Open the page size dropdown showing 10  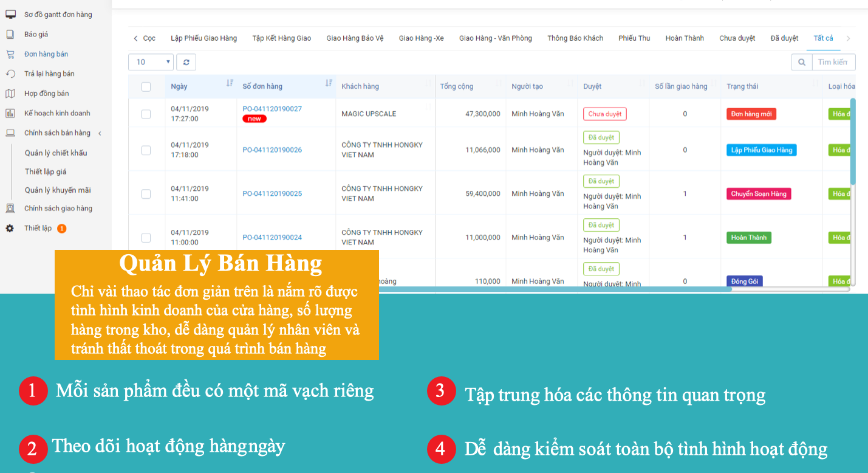[x=151, y=62]
